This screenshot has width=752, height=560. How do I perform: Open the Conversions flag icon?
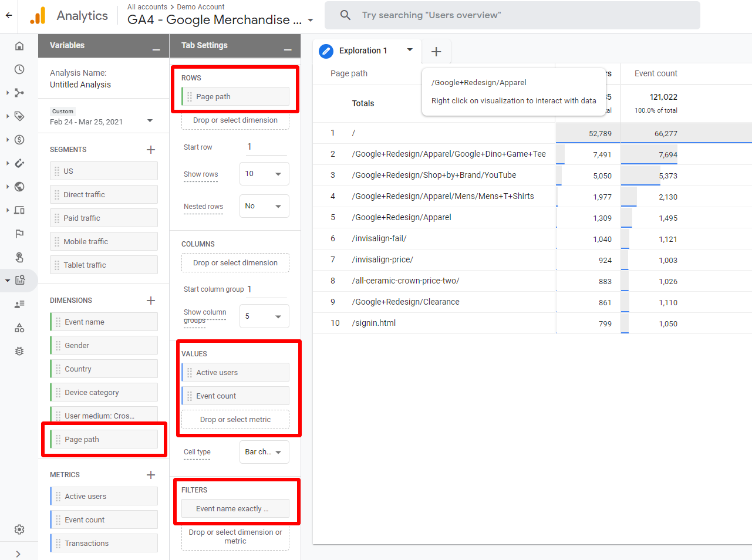pyautogui.click(x=19, y=234)
